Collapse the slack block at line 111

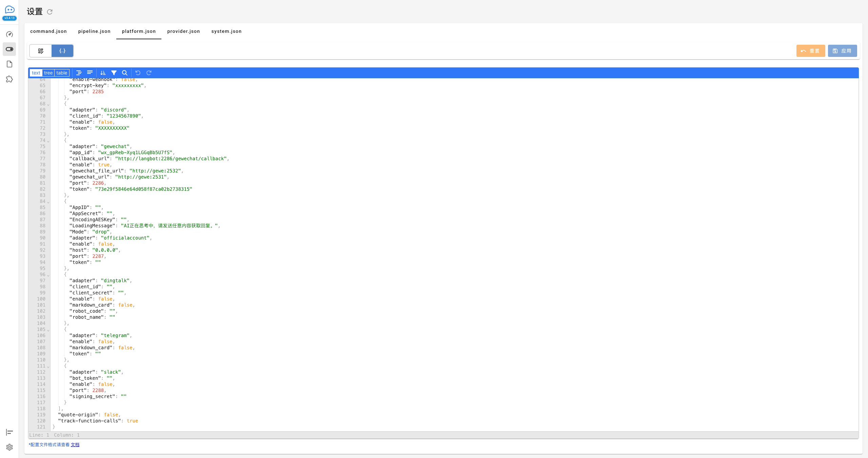coord(48,367)
